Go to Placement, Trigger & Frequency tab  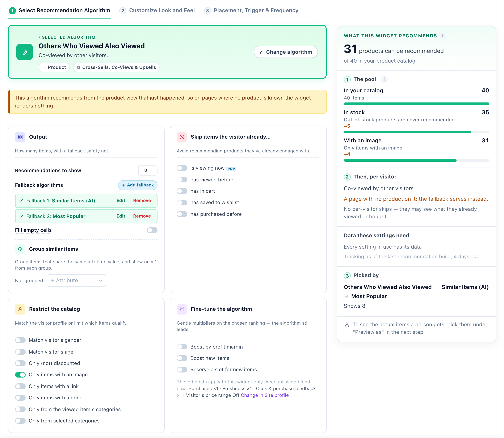tap(252, 10)
